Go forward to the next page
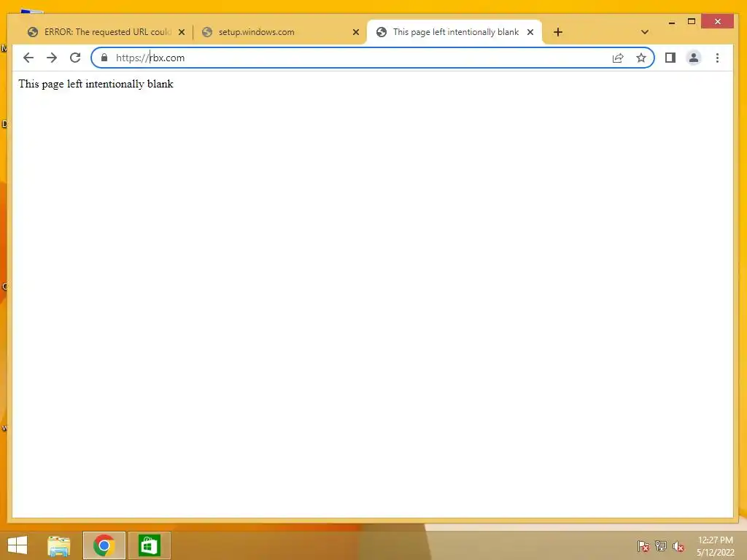 [x=52, y=58]
